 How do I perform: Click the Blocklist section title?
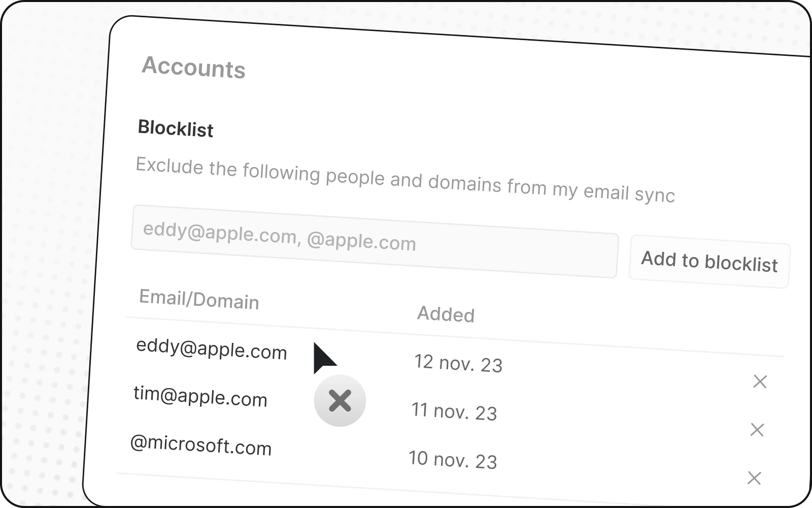tap(176, 129)
